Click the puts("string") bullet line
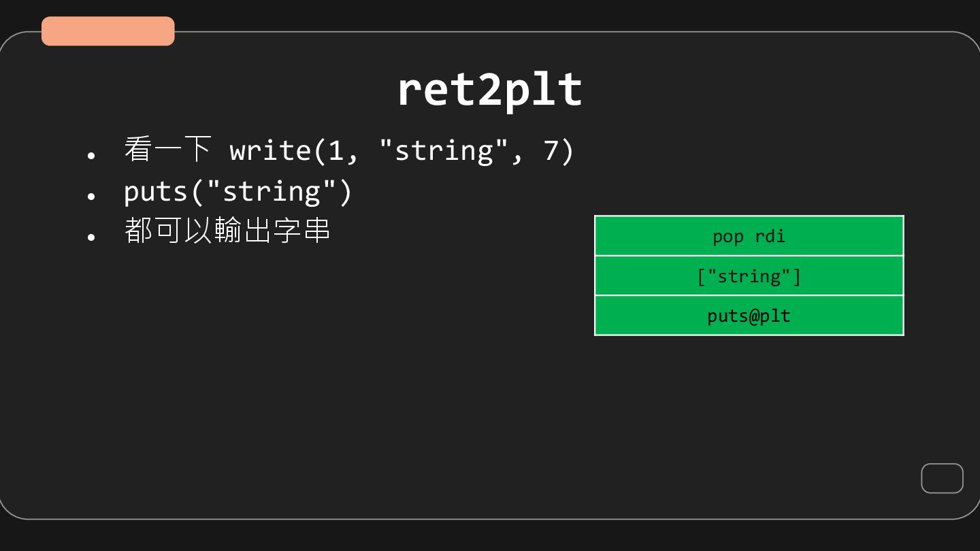The width and height of the screenshot is (980, 551). (238, 191)
